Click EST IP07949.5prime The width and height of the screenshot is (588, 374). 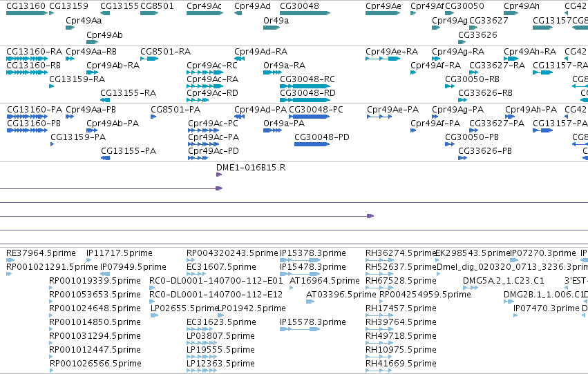tap(133, 267)
